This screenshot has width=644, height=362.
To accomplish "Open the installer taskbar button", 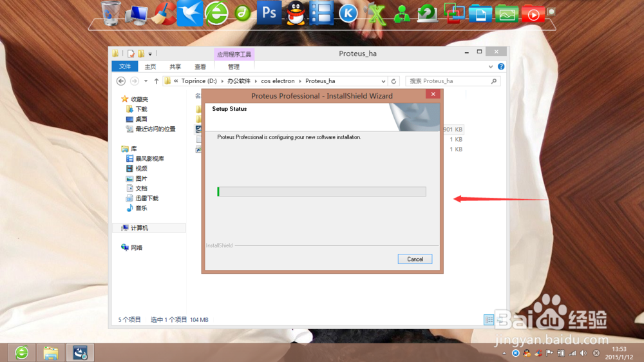I will (x=80, y=352).
